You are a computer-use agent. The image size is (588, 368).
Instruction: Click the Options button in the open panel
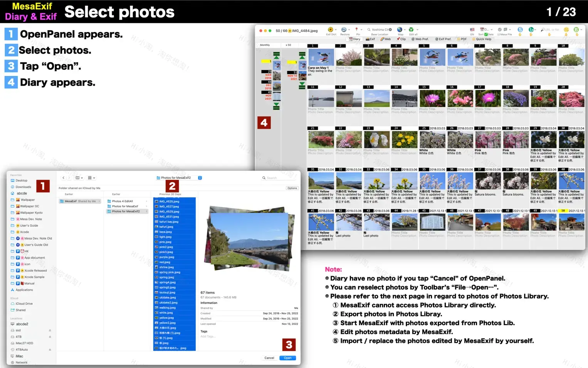pyautogui.click(x=292, y=188)
